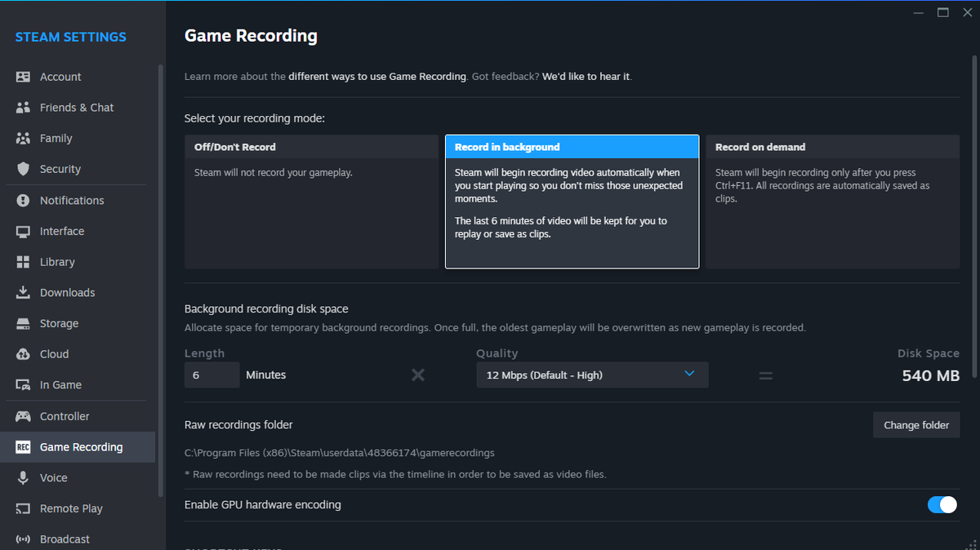The width and height of the screenshot is (980, 550).
Task: Click the sidebar vertical scrollbar
Action: (160, 282)
